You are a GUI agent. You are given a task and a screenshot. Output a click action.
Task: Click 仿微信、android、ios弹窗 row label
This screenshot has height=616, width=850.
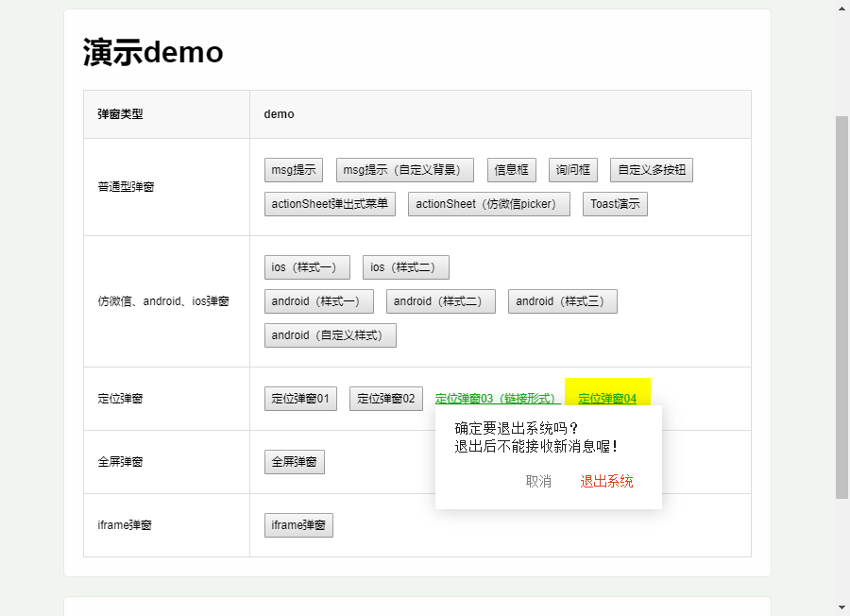point(163,301)
